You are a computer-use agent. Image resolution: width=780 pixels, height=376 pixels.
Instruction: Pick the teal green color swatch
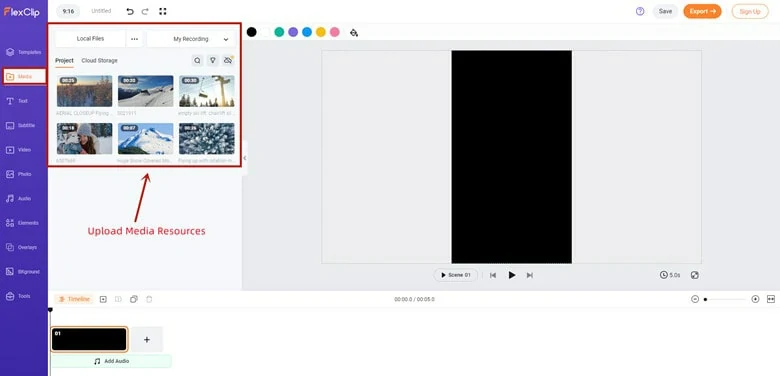point(279,32)
